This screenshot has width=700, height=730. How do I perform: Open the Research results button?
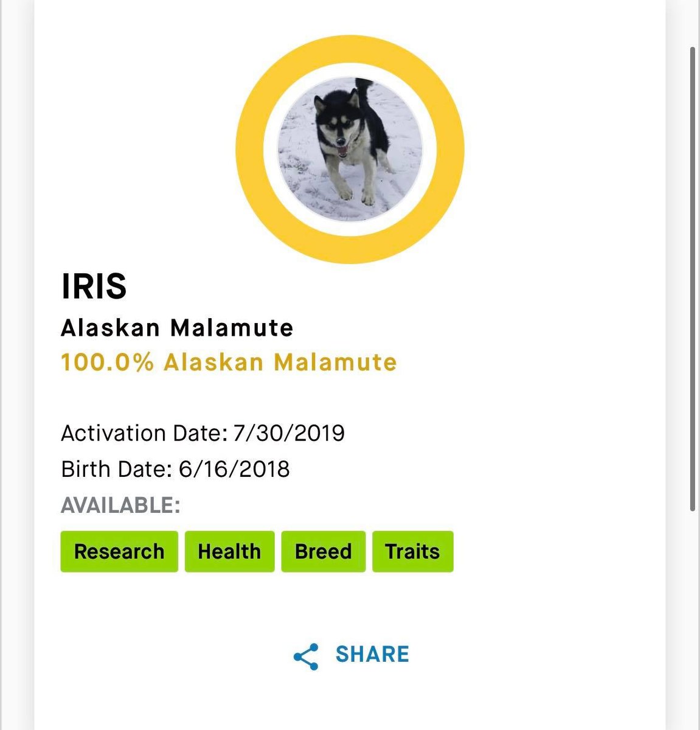click(119, 551)
